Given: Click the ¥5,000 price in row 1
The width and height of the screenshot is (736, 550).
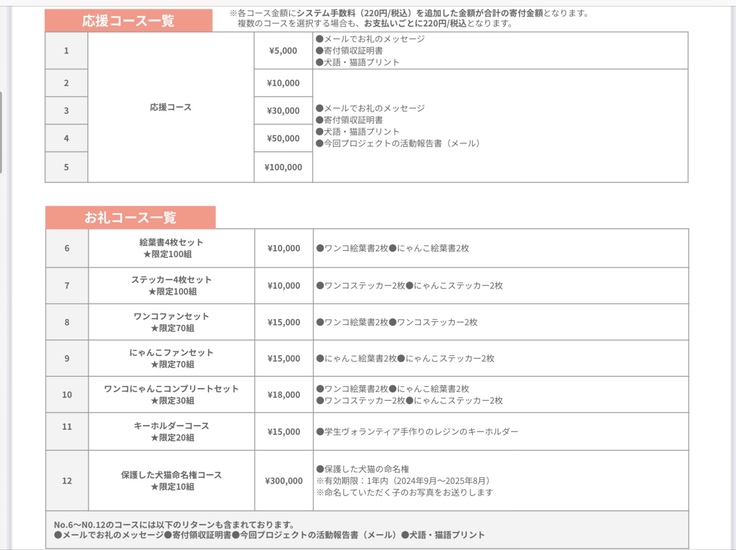Looking at the screenshot, I should (x=283, y=50).
